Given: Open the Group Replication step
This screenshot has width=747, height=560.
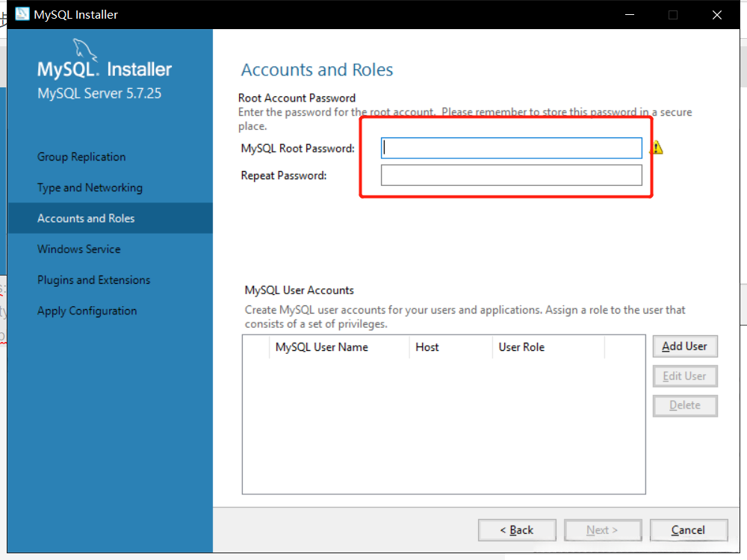Looking at the screenshot, I should 81,157.
